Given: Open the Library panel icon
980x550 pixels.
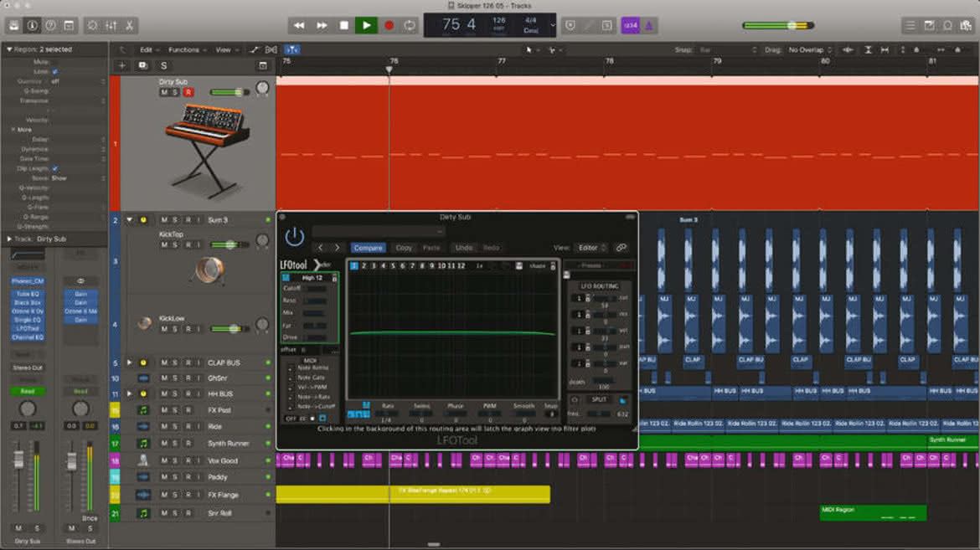Looking at the screenshot, I should [13, 26].
